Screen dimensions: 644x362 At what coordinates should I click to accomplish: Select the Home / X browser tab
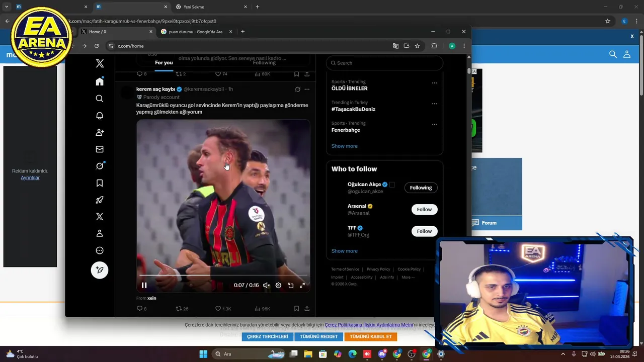(x=117, y=32)
